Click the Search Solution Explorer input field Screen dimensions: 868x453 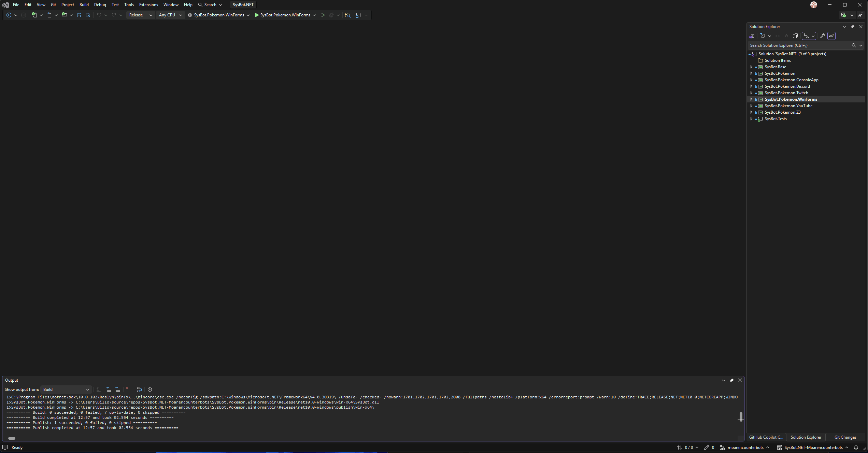799,45
